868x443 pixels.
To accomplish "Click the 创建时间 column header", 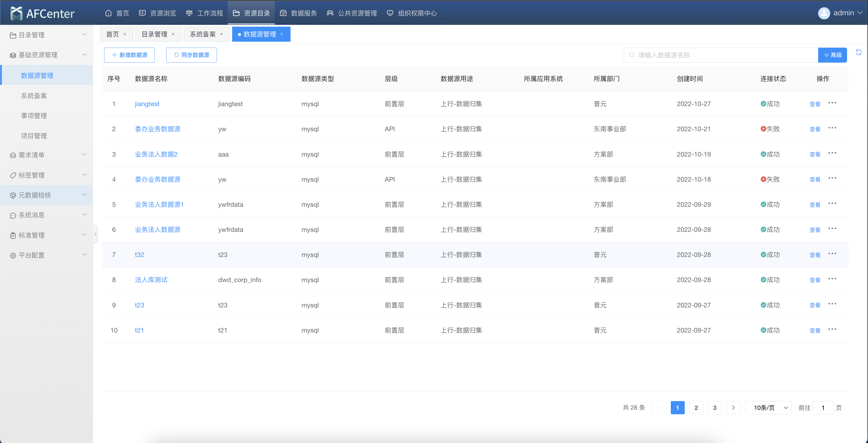I will click(690, 79).
